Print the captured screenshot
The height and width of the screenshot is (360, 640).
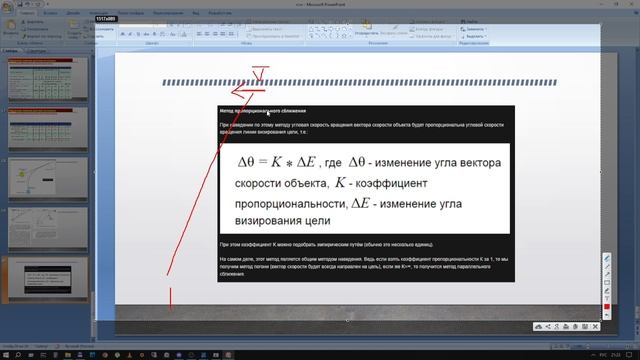click(x=566, y=327)
